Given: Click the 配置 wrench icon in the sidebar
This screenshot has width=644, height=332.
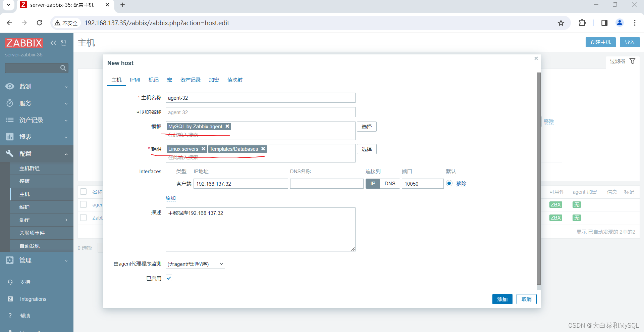Looking at the screenshot, I should click(x=10, y=153).
